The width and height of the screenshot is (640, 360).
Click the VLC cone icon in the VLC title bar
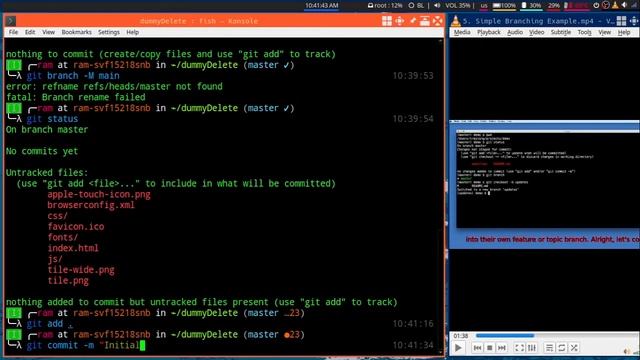[x=456, y=21]
